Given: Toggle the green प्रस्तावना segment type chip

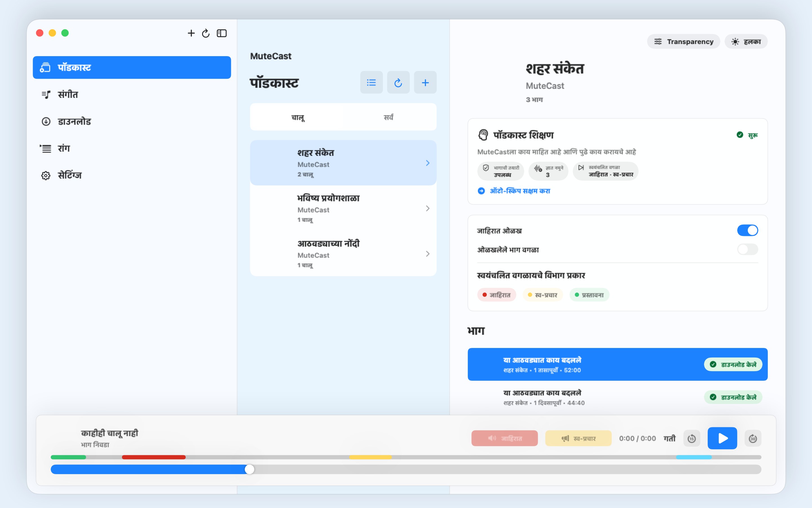Looking at the screenshot, I should [x=589, y=295].
